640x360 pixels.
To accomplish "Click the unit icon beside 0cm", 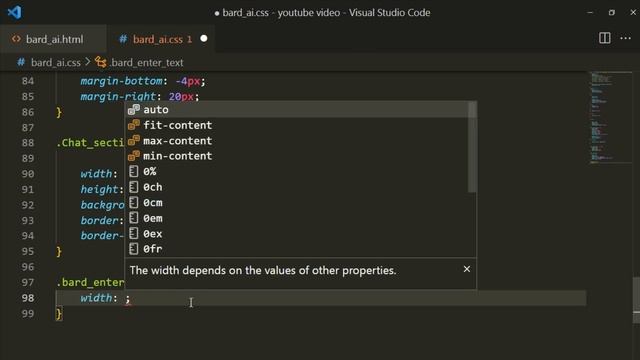I will coord(133,202).
